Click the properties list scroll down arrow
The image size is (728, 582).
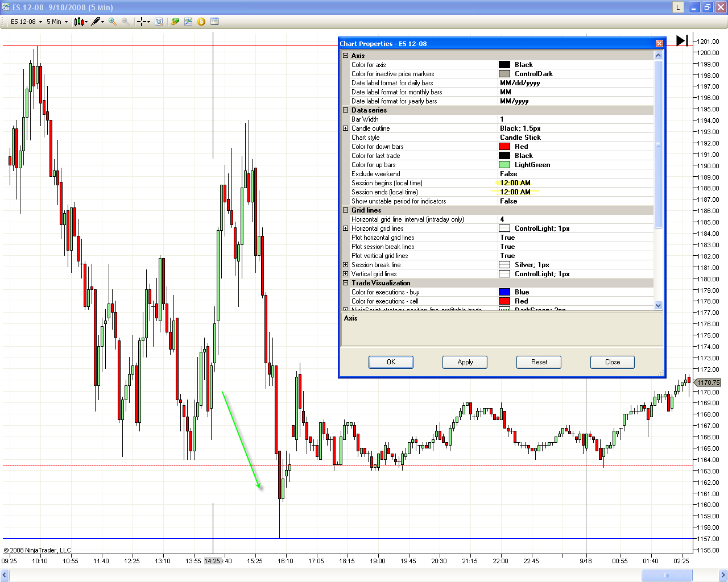659,305
